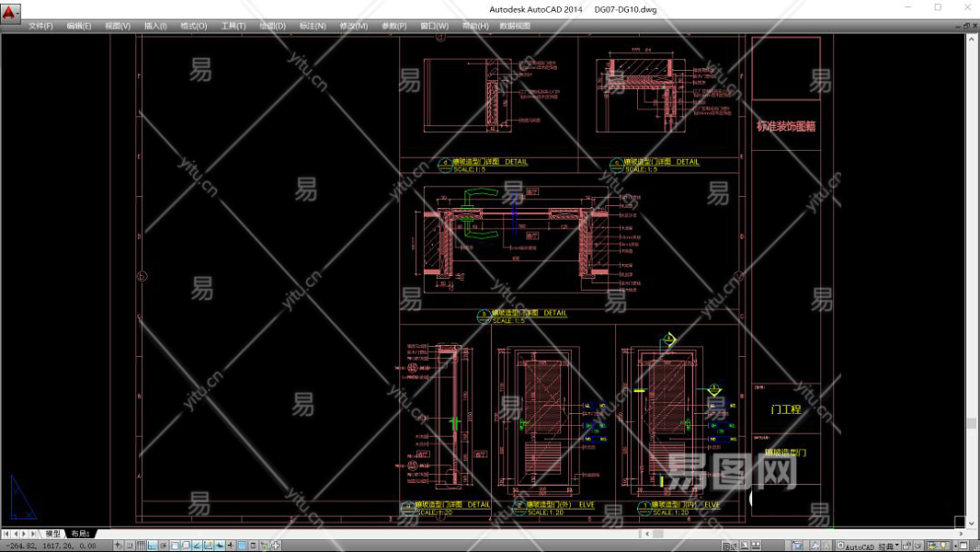The width and height of the screenshot is (980, 552).
Task: Click the toolbar/window lock icon
Action: click(906, 546)
